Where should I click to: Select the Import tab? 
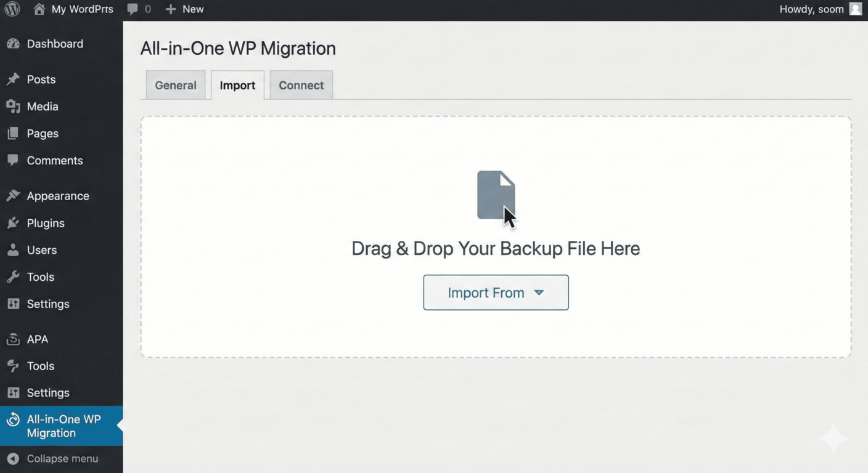(x=237, y=86)
